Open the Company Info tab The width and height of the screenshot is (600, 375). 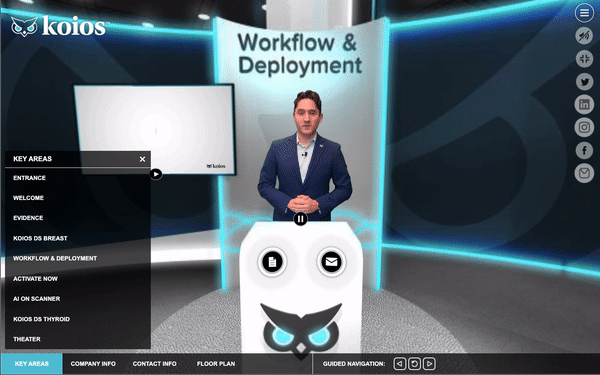(93, 364)
